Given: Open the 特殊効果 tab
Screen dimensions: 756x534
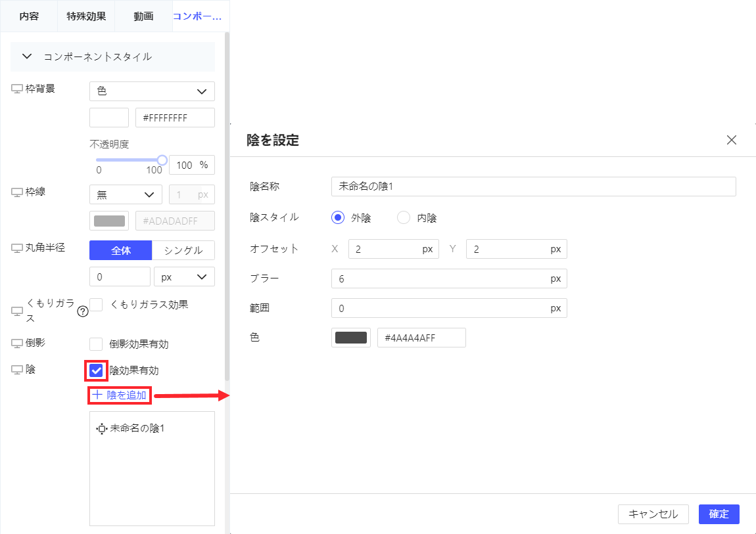Looking at the screenshot, I should click(86, 16).
